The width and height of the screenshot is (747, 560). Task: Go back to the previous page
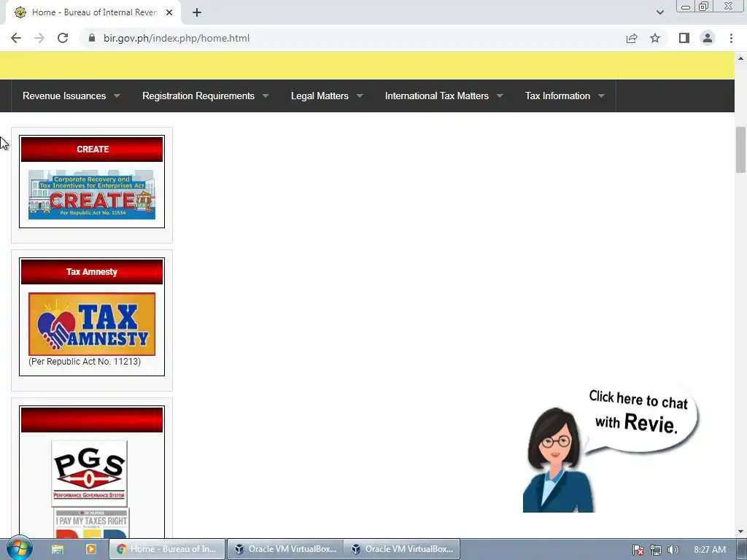pos(16,38)
